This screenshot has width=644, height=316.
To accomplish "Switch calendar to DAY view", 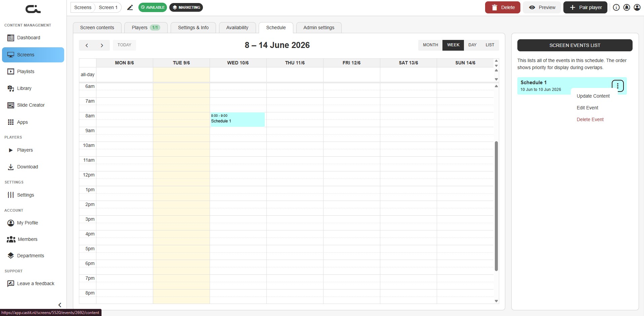I will pyautogui.click(x=472, y=45).
